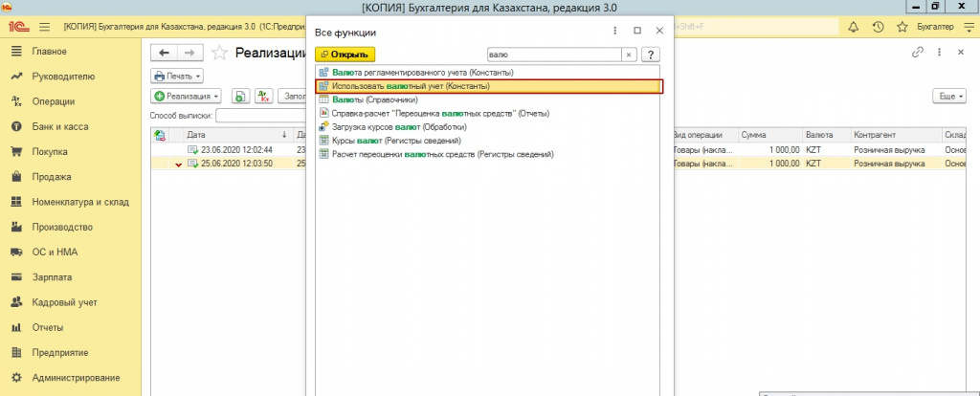Click the Вид операции column header
This screenshot has height=396, width=980.
[x=704, y=134]
